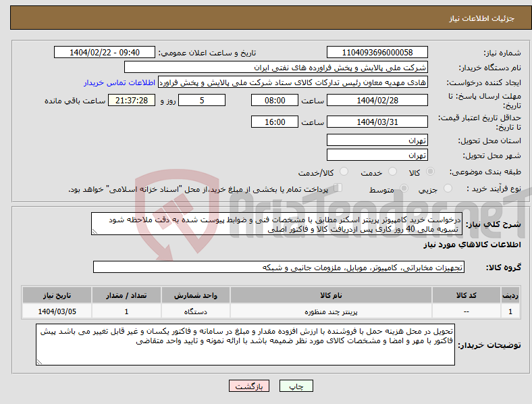Click the announcement date field 1404/02/22 - 09:40
532x404 pixels.
105,52
